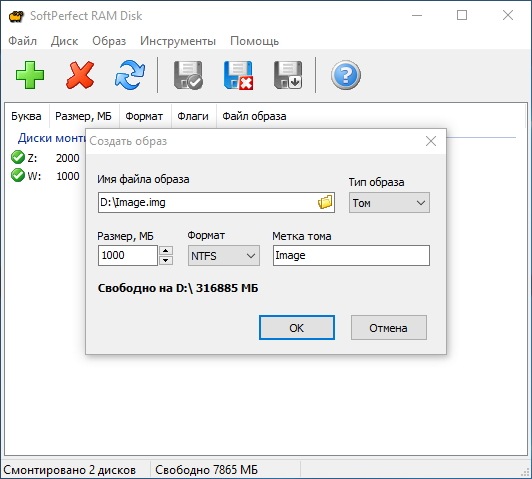Click the 2000 size value
This screenshot has height=479, width=532.
point(68,158)
